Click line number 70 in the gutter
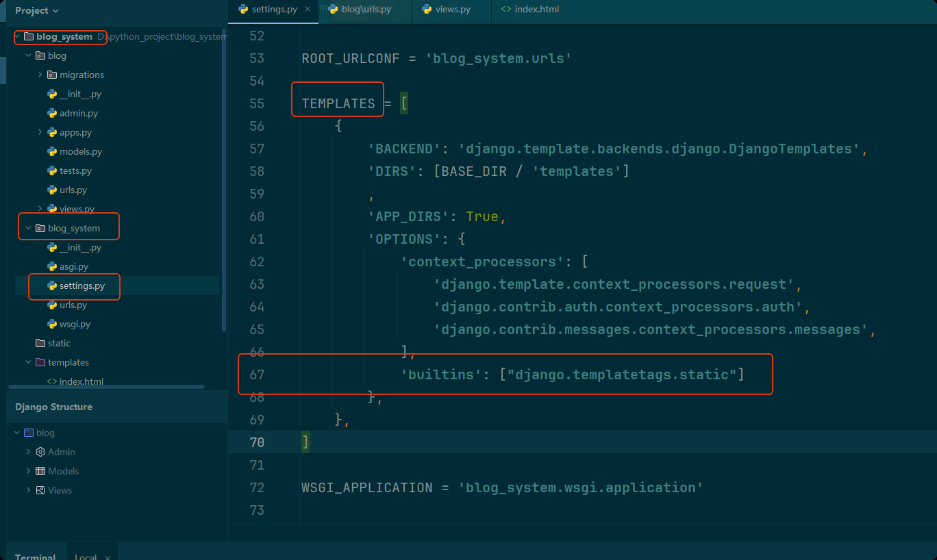 pyautogui.click(x=257, y=442)
